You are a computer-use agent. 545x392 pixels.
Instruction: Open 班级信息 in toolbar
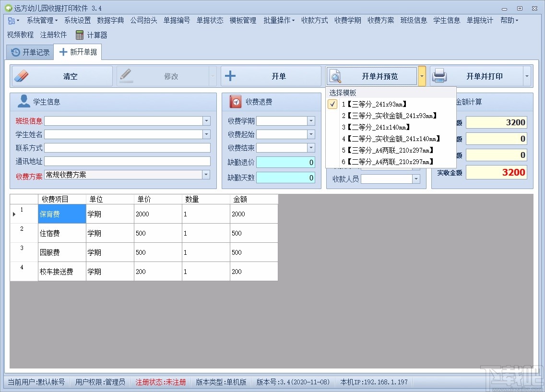point(414,21)
